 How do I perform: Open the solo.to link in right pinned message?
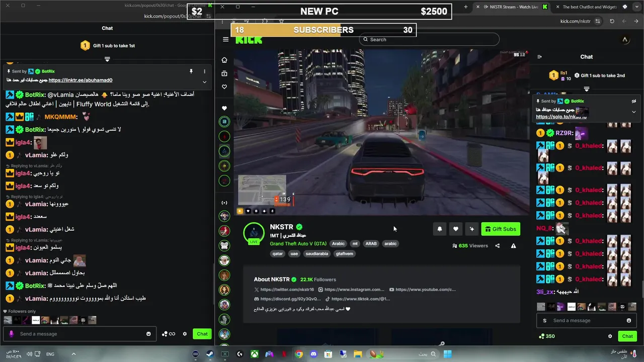point(561,117)
